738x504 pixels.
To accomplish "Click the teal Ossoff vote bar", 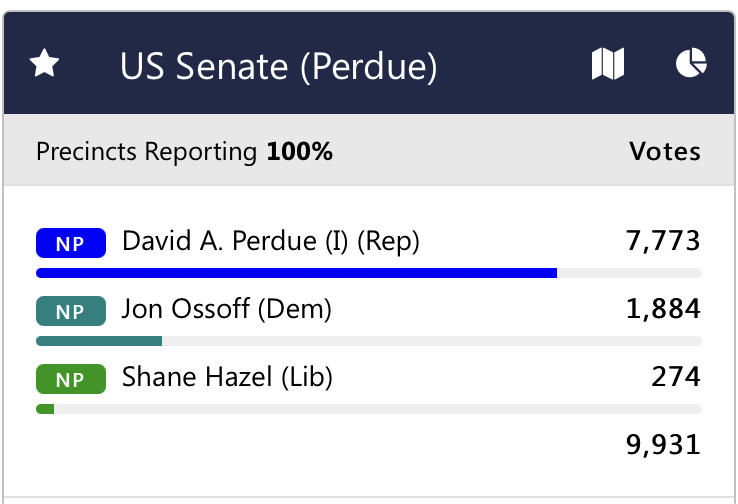I will (x=99, y=341).
